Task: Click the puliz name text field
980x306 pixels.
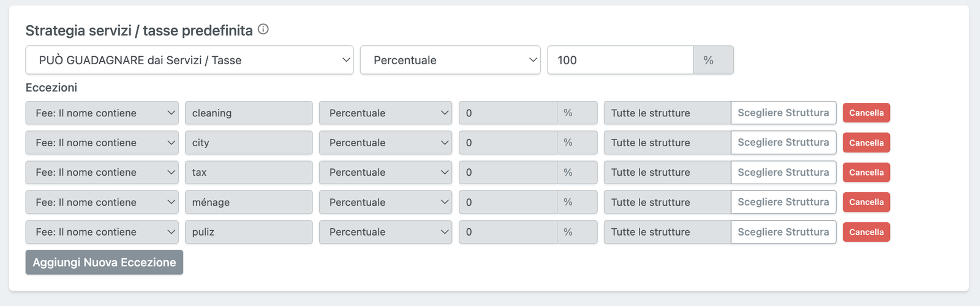Action: point(249,232)
